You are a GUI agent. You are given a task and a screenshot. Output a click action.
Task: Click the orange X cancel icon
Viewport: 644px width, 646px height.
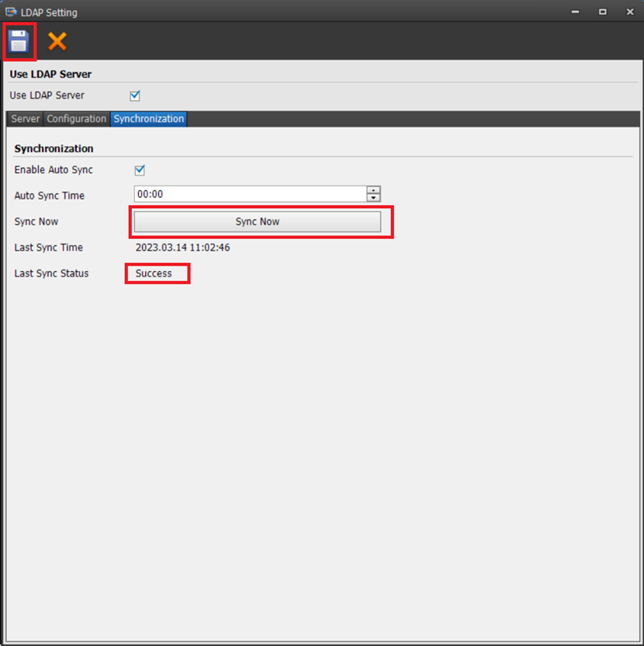(x=57, y=41)
